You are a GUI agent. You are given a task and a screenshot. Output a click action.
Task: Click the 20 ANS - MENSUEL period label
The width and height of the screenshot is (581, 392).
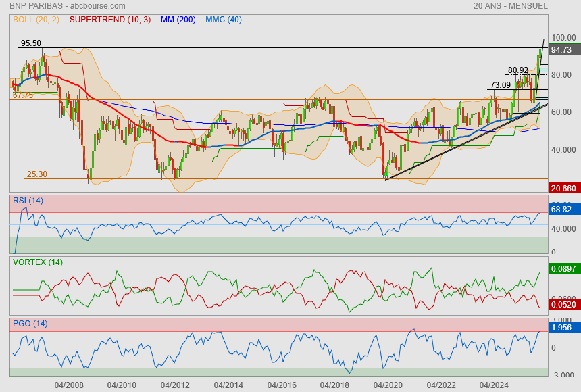pos(511,6)
